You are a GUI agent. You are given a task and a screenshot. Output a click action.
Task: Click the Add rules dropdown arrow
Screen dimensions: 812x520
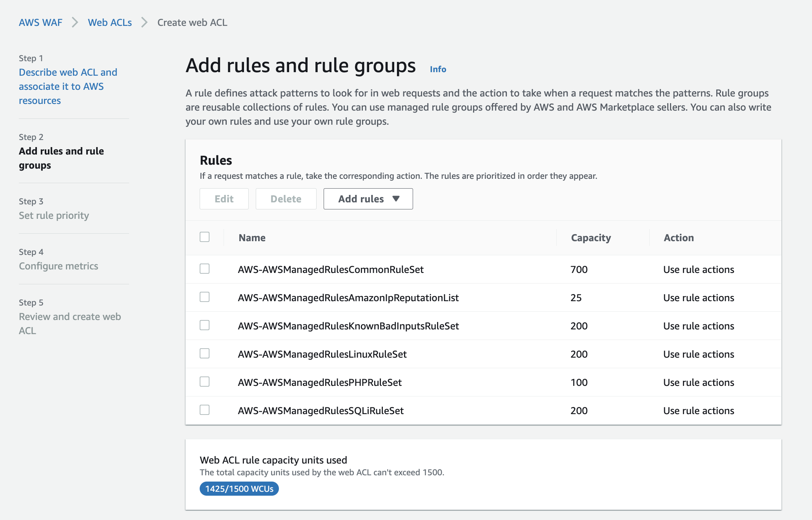tap(396, 199)
